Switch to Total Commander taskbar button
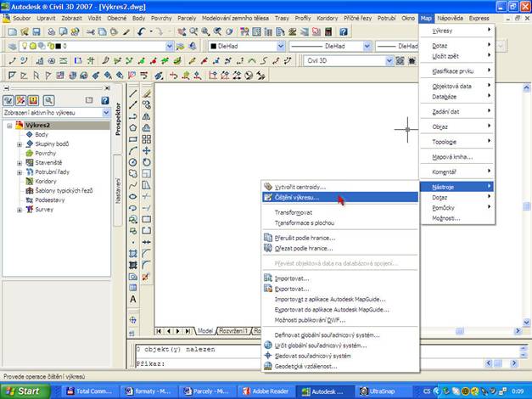 click(89, 391)
